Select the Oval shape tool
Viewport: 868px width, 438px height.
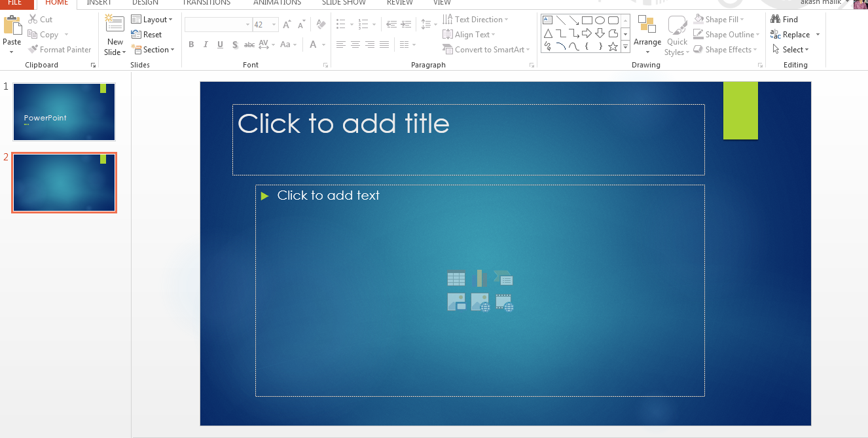[600, 20]
